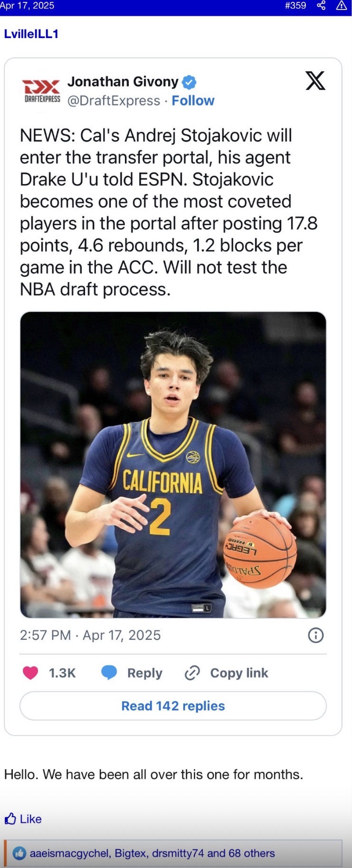Open LvilleILL1's user profile

click(31, 34)
